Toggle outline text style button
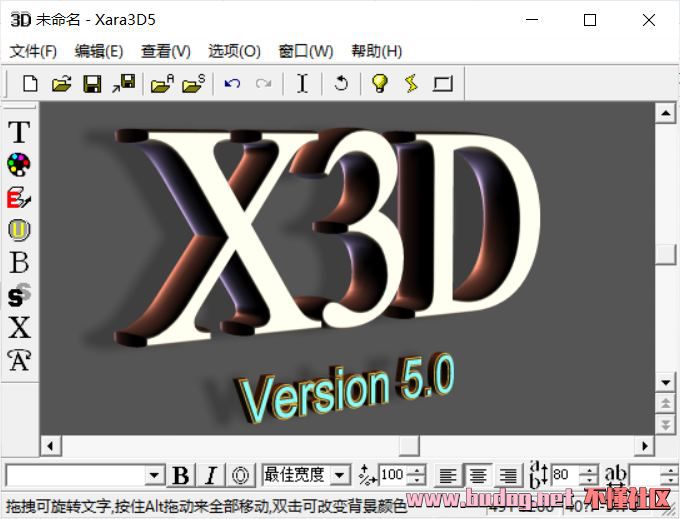 click(x=240, y=475)
